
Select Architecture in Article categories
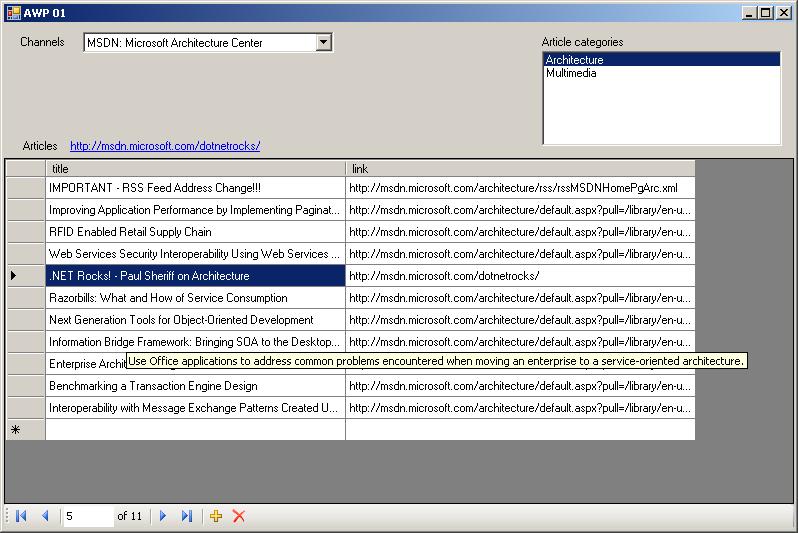tap(662, 60)
